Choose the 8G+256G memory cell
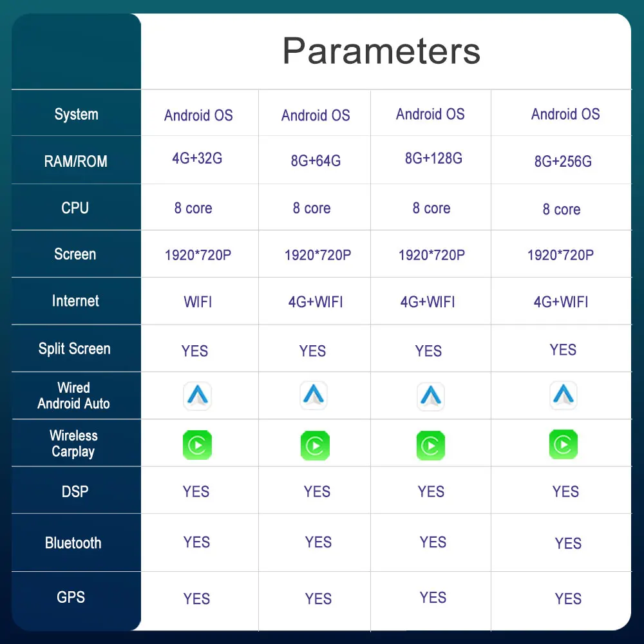 [x=563, y=162]
